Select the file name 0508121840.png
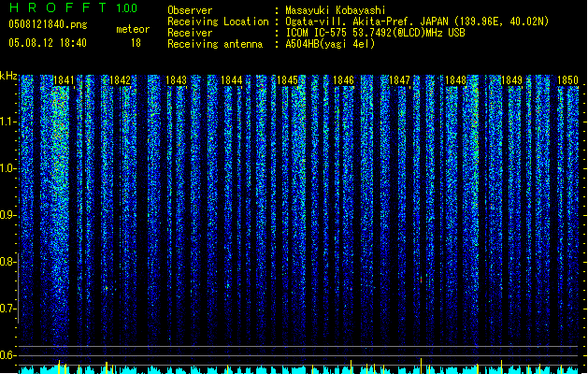This screenshot has height=374, width=588. coord(48,24)
